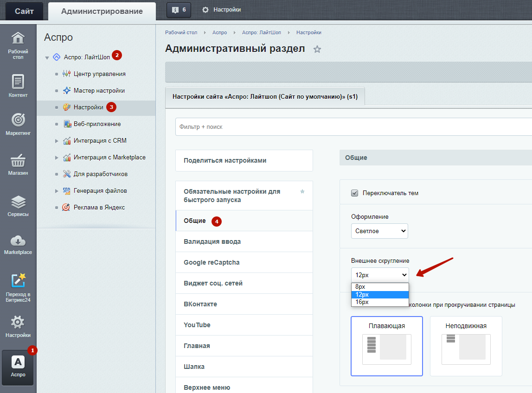Image resolution: width=532 pixels, height=393 pixels.
Task: Expand the Интеграция с CRM node
Action: [57, 141]
